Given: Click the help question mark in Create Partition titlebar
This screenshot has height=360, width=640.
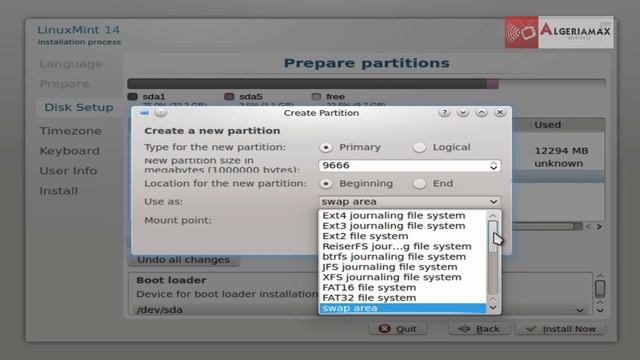Looking at the screenshot, I should click(444, 113).
